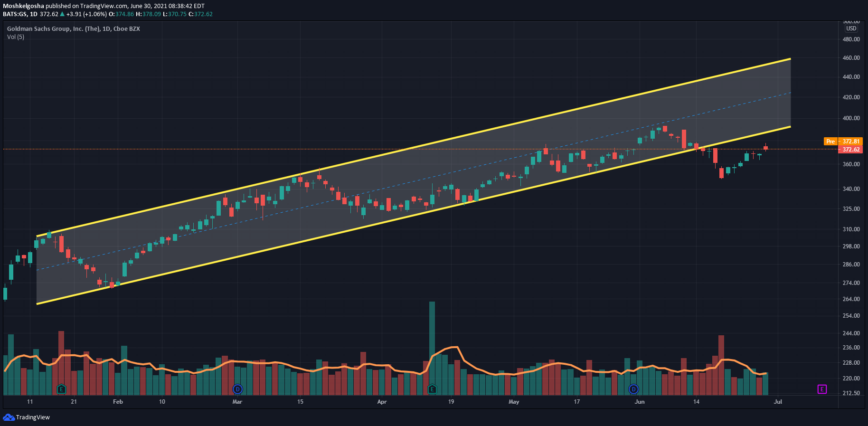Click the Goldman Sachs Group chart title
The image size is (868, 426).
tap(74, 29)
